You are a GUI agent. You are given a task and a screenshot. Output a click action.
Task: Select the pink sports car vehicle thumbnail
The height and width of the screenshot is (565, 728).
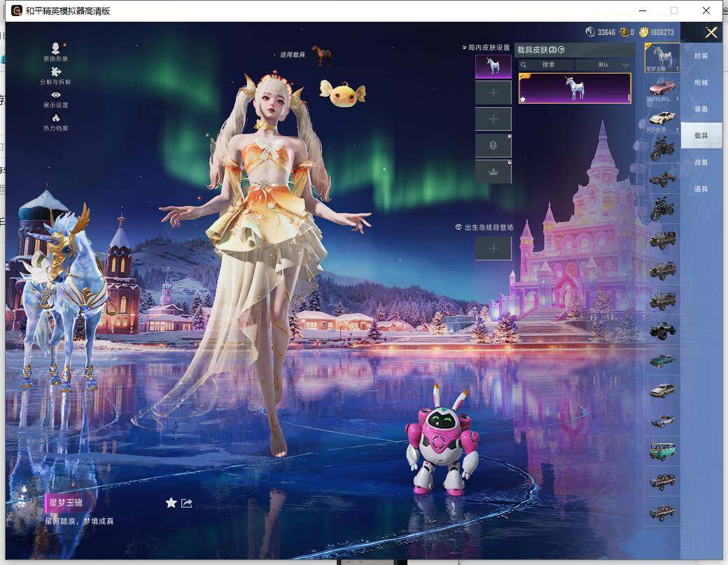(662, 88)
